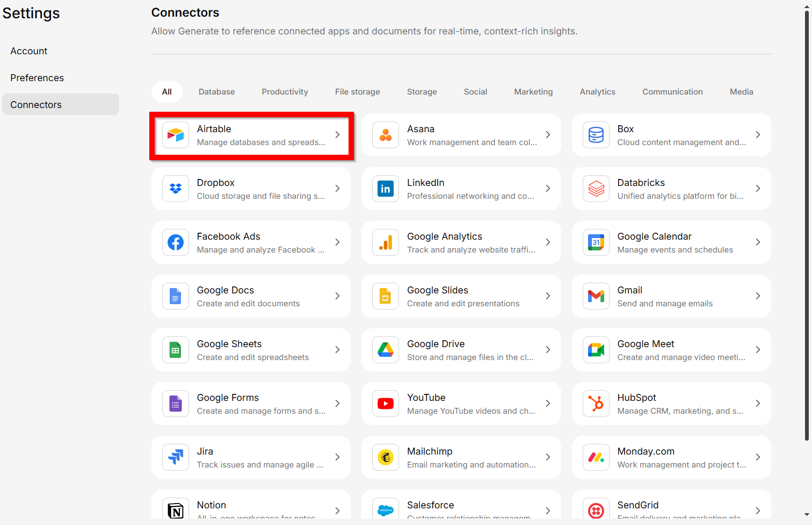
Task: Expand the Asana connector chevron
Action: [x=548, y=135]
